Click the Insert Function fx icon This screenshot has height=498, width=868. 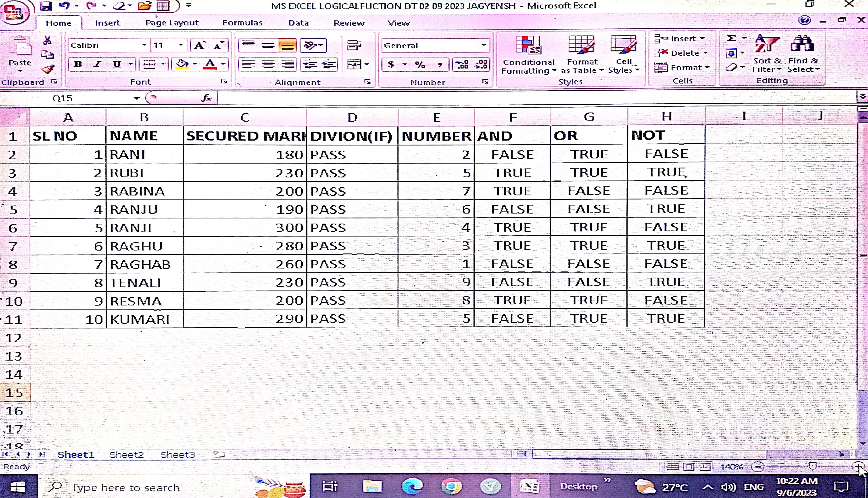click(x=206, y=98)
